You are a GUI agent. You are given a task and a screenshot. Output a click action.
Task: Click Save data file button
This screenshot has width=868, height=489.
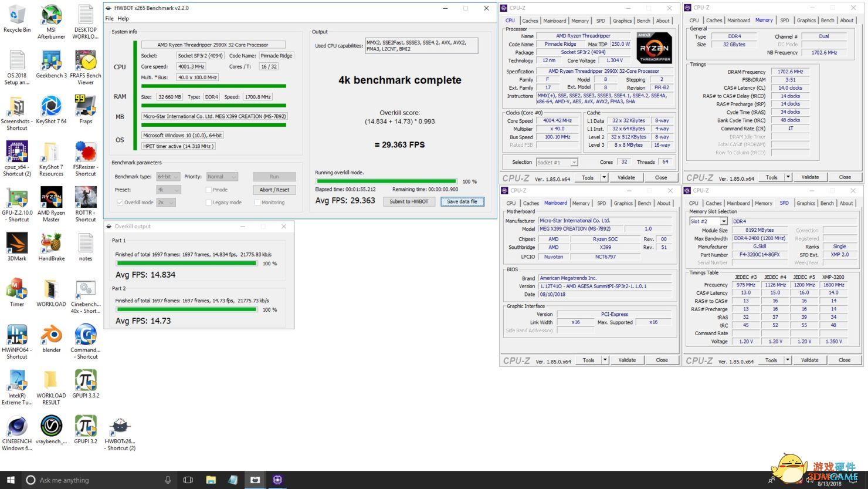coord(462,201)
